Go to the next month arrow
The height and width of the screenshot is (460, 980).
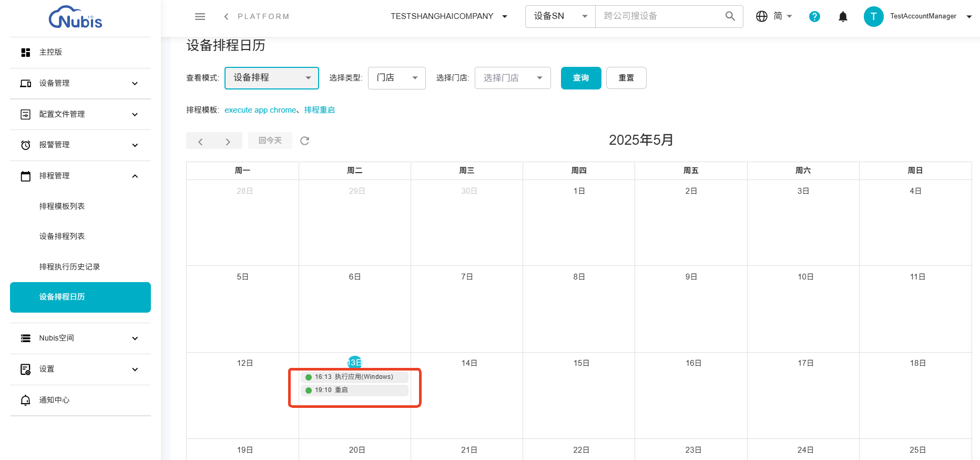[x=228, y=141]
